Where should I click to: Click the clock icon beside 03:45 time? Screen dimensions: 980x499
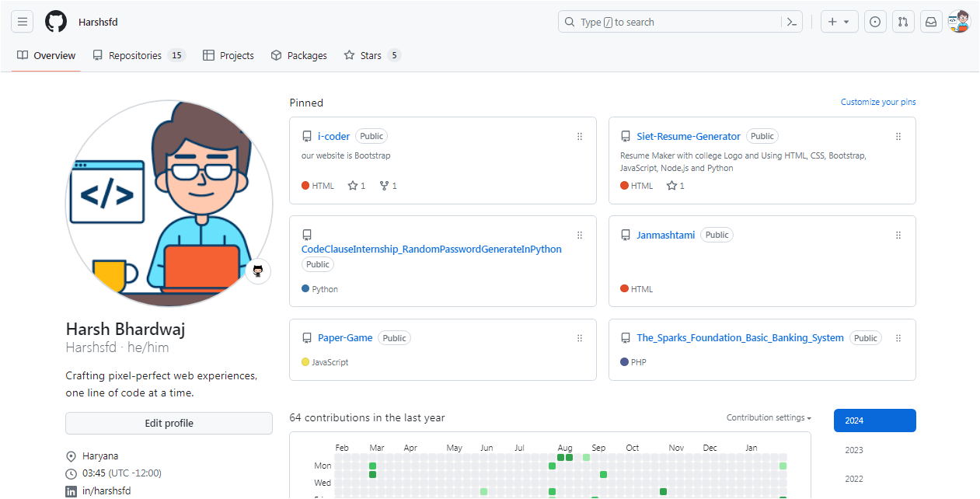71,473
